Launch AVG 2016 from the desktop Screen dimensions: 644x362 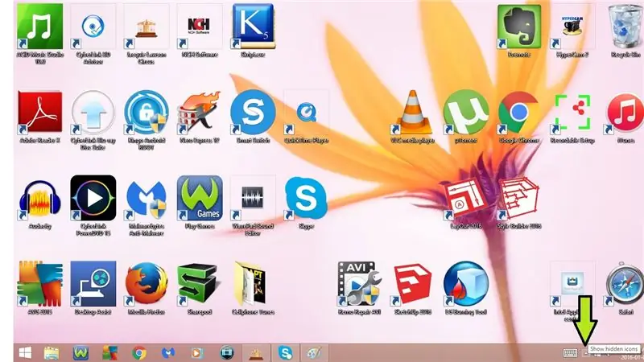click(39, 285)
